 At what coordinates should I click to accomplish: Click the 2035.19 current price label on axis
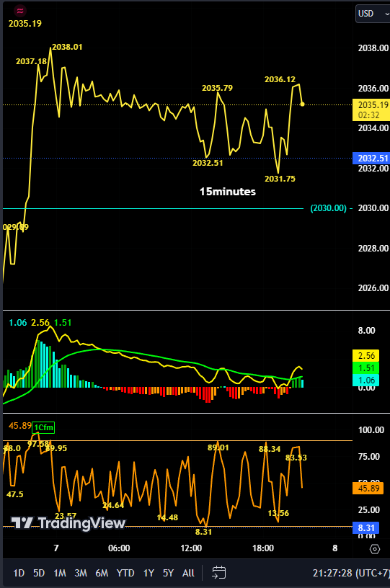[371, 110]
